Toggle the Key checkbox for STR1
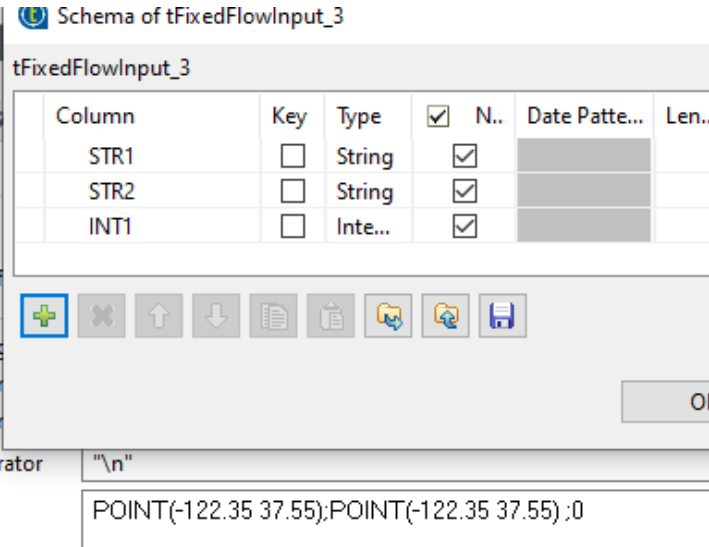The image size is (709, 547). (x=292, y=157)
